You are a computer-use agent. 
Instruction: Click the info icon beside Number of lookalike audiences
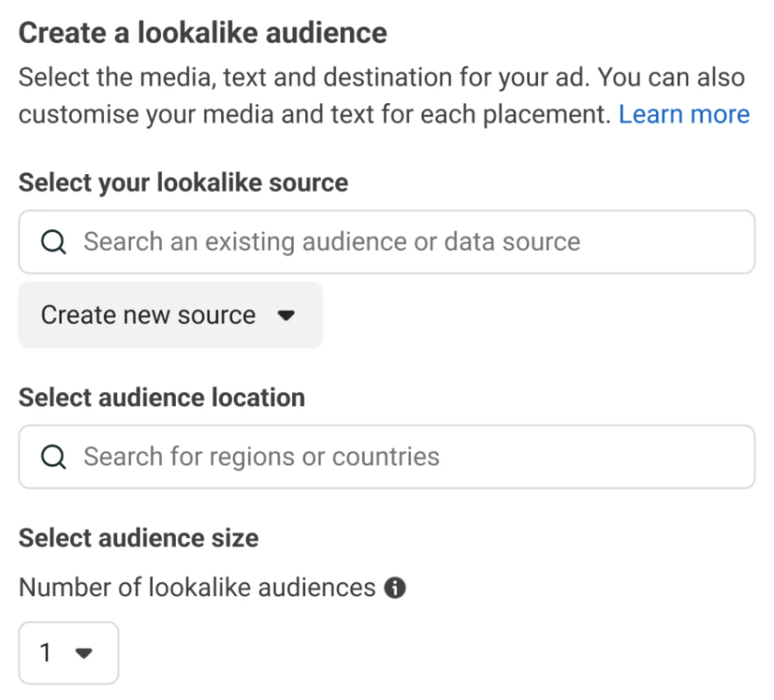[x=395, y=587]
